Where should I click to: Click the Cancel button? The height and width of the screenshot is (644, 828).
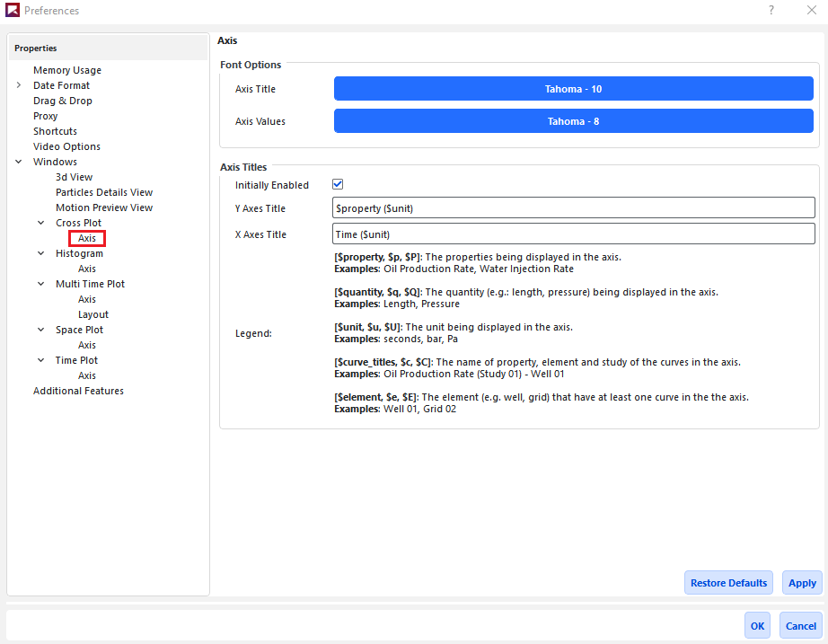point(800,626)
